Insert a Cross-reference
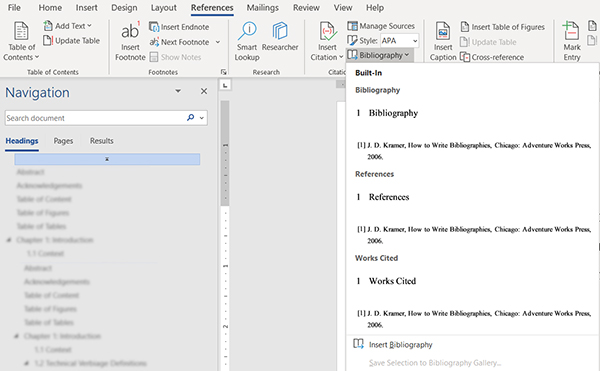The image size is (600, 371). point(492,57)
